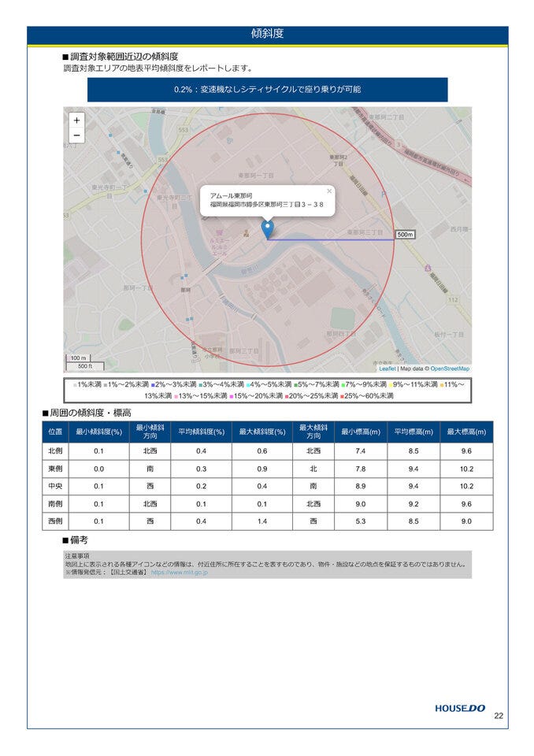Select the 西側 row label
The height and width of the screenshot is (756, 534).
coord(55,521)
